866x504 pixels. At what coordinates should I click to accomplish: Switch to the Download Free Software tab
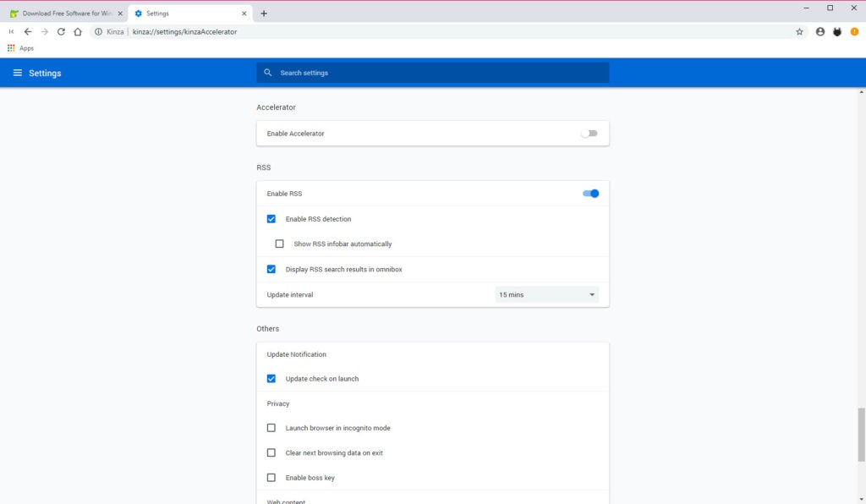(x=66, y=14)
